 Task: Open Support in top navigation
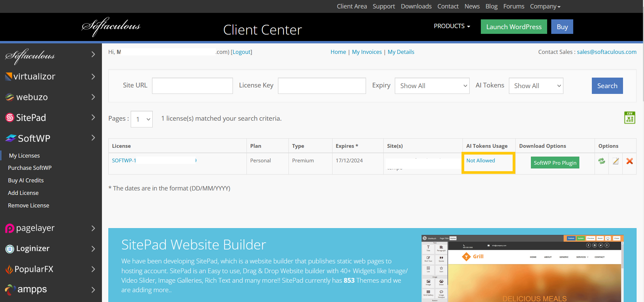(384, 6)
